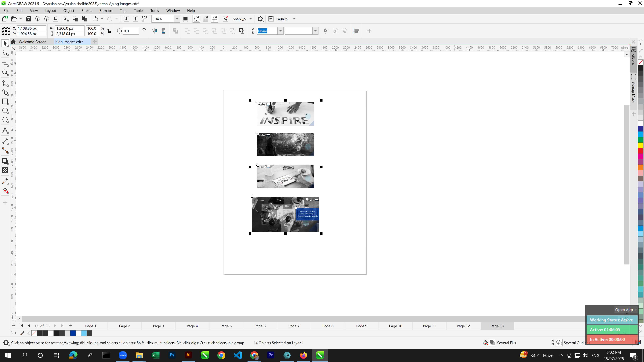This screenshot has width=644, height=362.
Task: Choose the no-color swatch in document palette
Action: coord(34,333)
